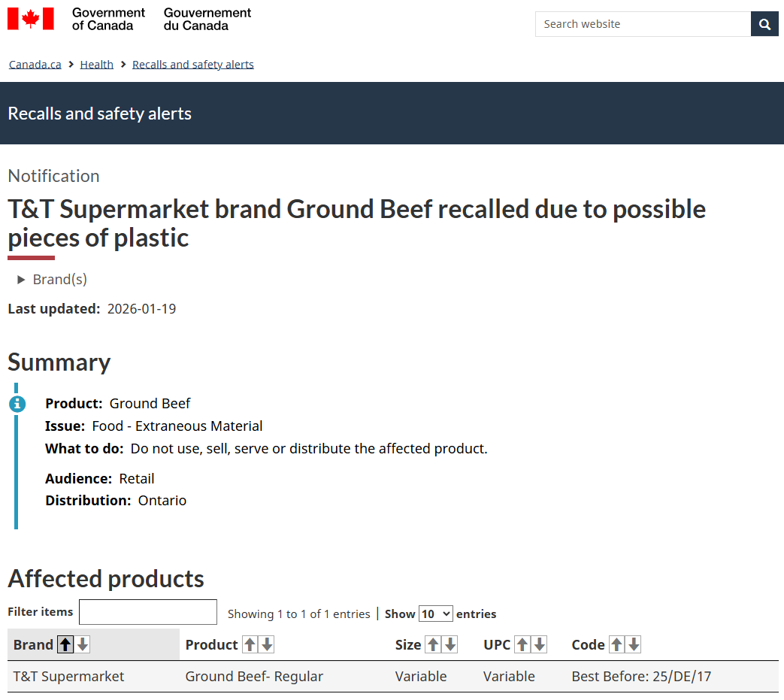Go to the Health breadcrumb link

pos(97,65)
